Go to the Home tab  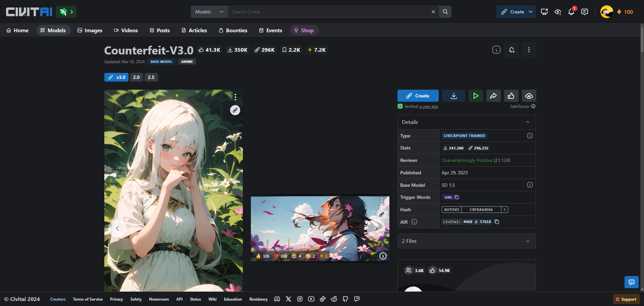click(x=17, y=30)
